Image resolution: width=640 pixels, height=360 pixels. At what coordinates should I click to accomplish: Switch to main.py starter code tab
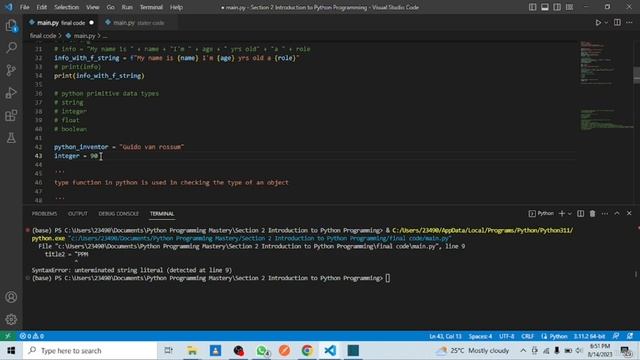pyautogui.click(x=138, y=23)
